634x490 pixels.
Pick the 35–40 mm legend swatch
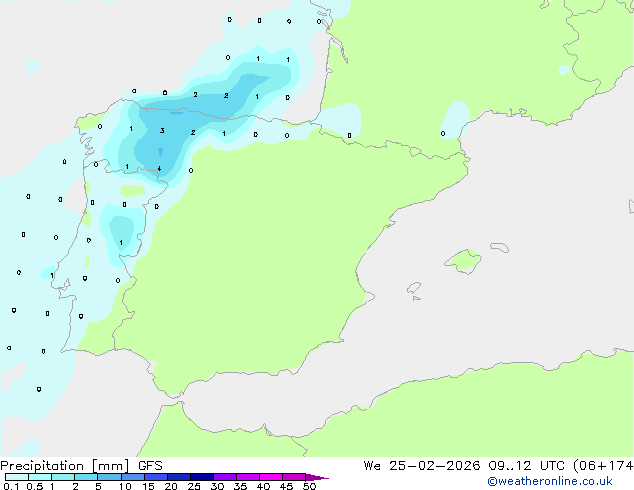pos(247,477)
